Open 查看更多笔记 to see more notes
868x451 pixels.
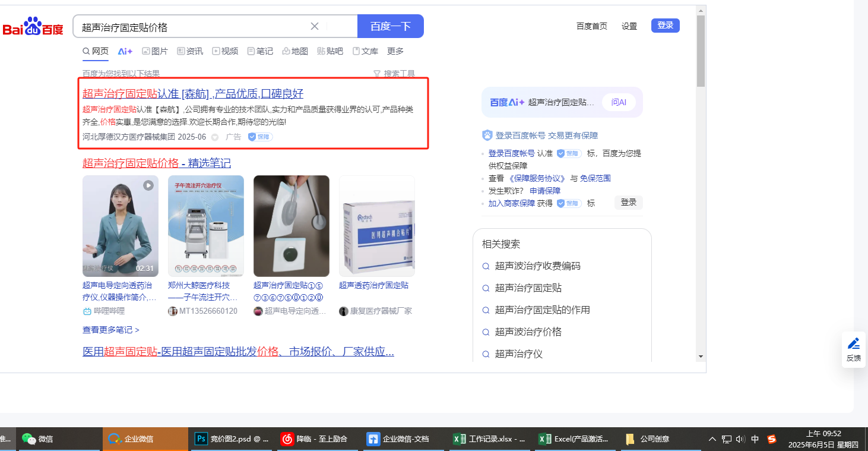click(111, 330)
